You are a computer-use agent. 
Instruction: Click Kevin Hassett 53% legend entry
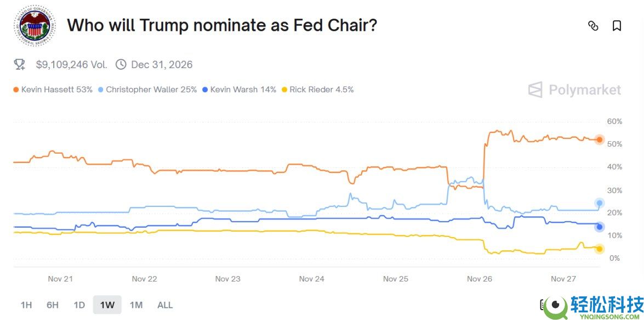point(53,89)
